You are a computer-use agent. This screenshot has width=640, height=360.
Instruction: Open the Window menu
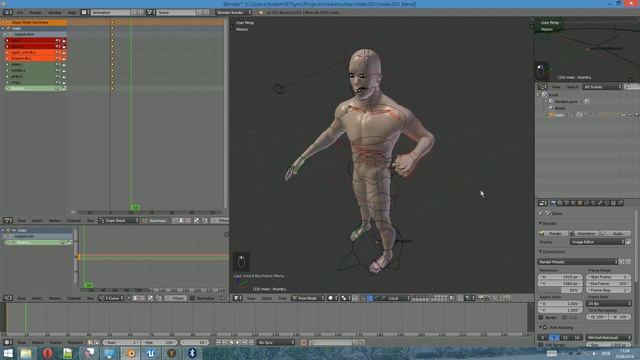(55, 12)
